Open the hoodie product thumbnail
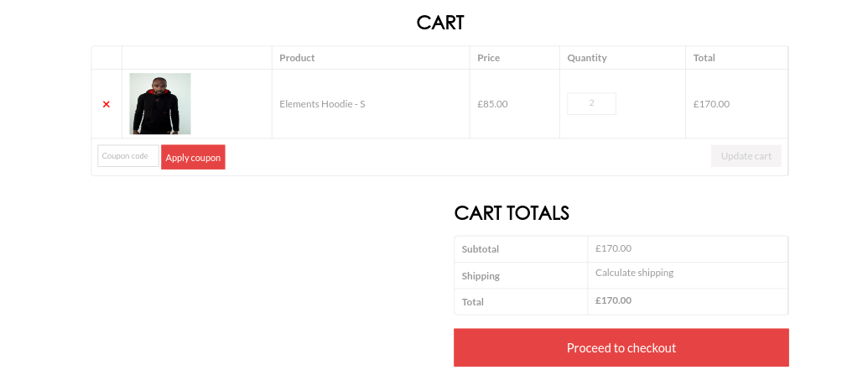The image size is (868, 386). click(160, 104)
